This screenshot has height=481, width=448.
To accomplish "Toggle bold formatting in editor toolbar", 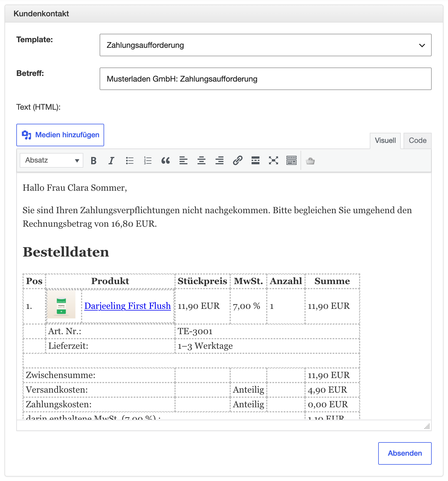I will (x=94, y=161).
